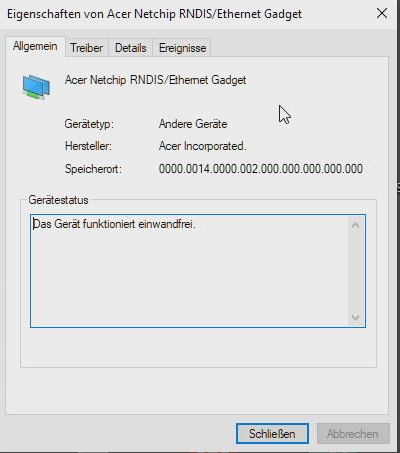Select the Allgemein tab

[x=35, y=46]
